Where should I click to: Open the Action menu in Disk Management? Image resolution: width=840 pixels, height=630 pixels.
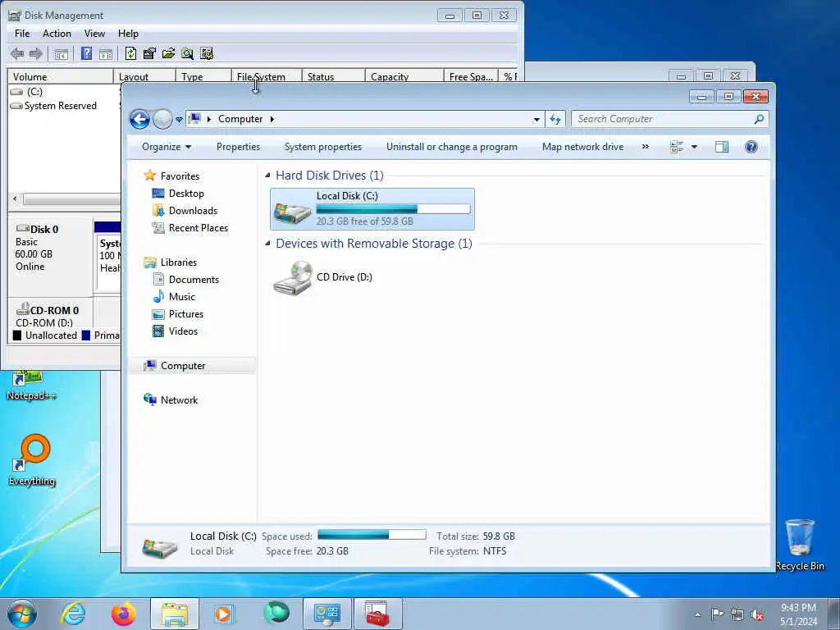57,33
